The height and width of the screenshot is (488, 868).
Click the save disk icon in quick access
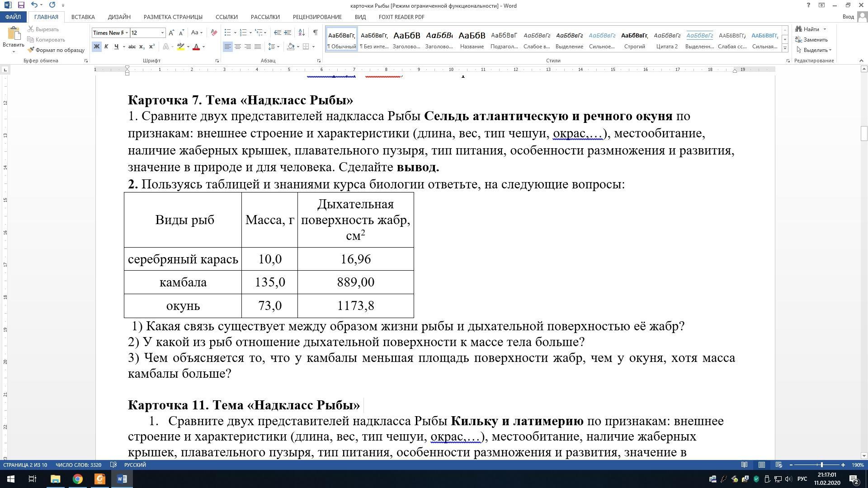pos(21,5)
